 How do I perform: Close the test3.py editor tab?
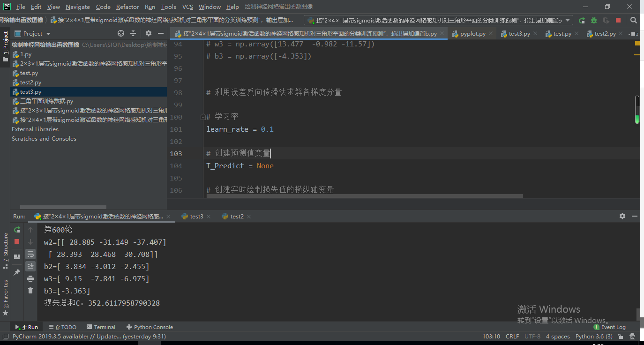coord(535,34)
